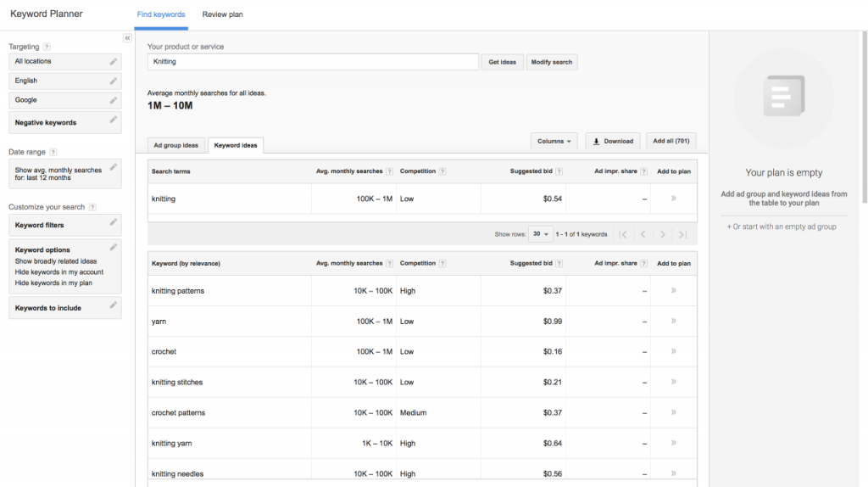Switch to Review plan tab
Screen dimensions: 868x487
point(223,14)
